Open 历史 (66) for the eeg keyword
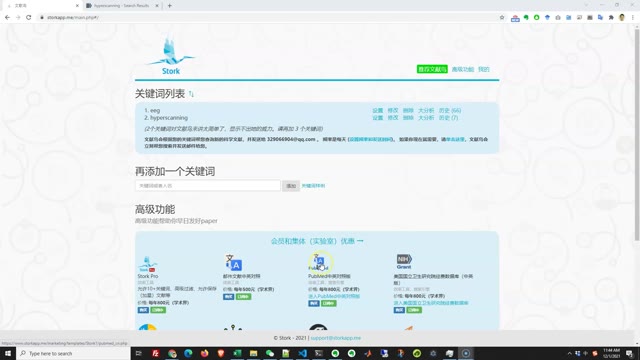The image size is (640, 360). pyautogui.click(x=450, y=111)
